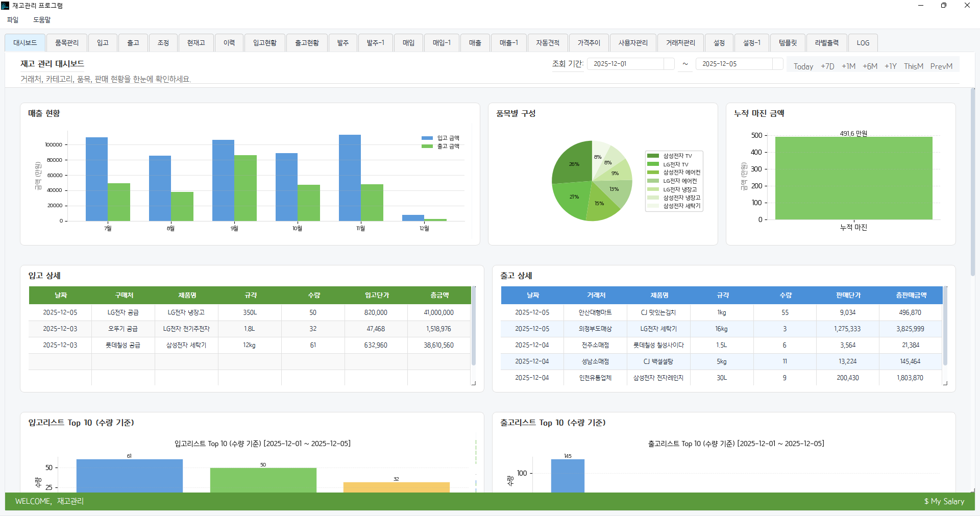
Task: Click the app icon in the title bar
Action: (5, 6)
